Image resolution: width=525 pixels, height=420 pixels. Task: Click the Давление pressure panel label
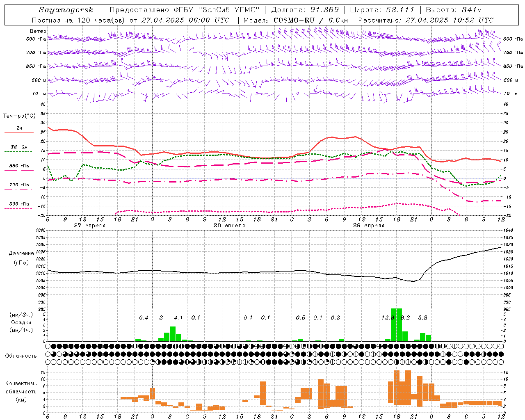point(21,253)
